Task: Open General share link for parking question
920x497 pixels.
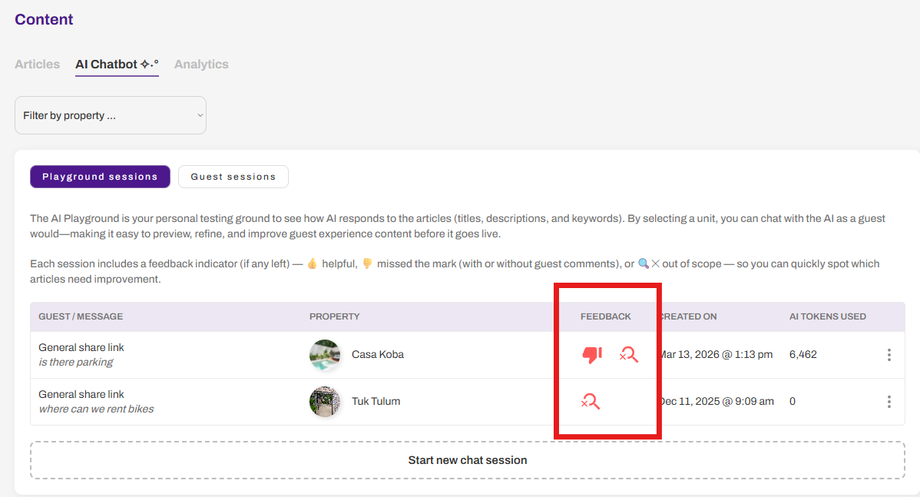Action: coord(81,347)
